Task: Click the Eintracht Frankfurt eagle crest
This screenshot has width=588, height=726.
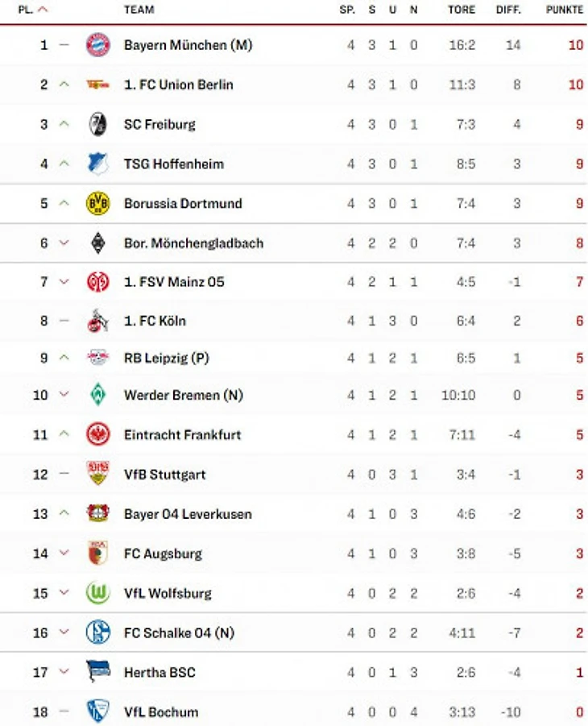Action: click(97, 434)
